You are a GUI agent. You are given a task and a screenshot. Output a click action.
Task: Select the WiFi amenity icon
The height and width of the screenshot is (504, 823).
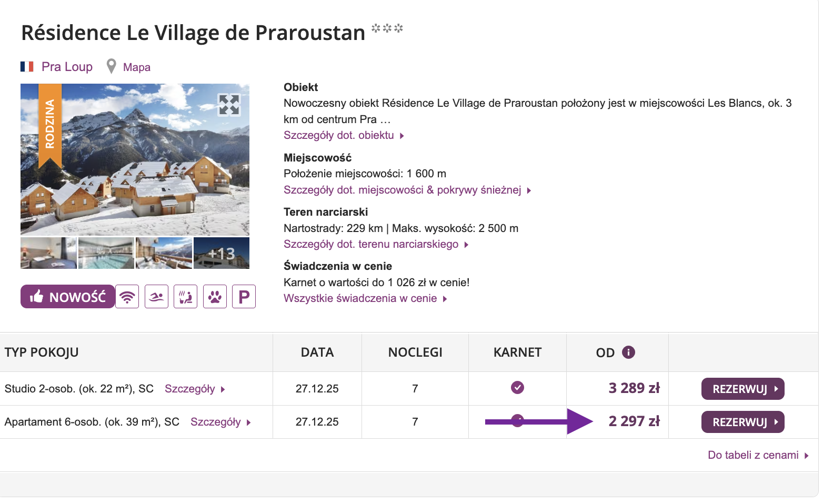[127, 296]
